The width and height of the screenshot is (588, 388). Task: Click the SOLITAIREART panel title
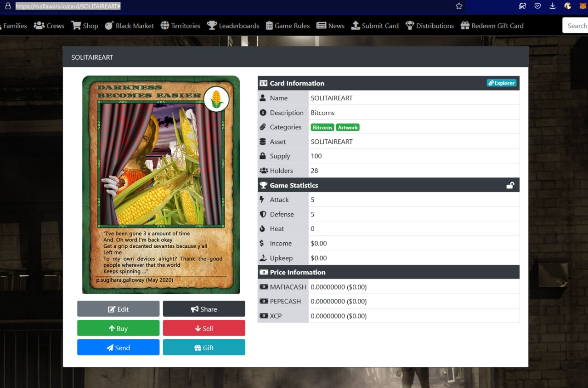pyautogui.click(x=92, y=57)
